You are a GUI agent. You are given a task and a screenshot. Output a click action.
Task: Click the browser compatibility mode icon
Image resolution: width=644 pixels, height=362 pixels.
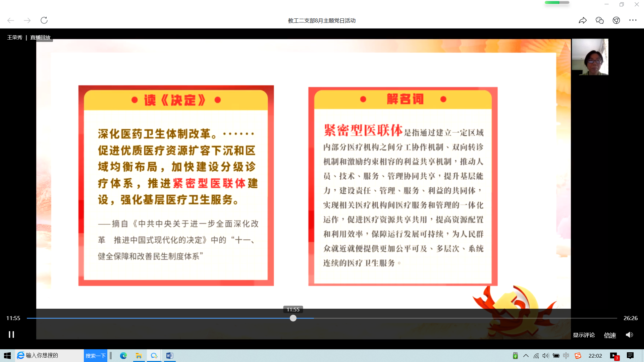616,20
